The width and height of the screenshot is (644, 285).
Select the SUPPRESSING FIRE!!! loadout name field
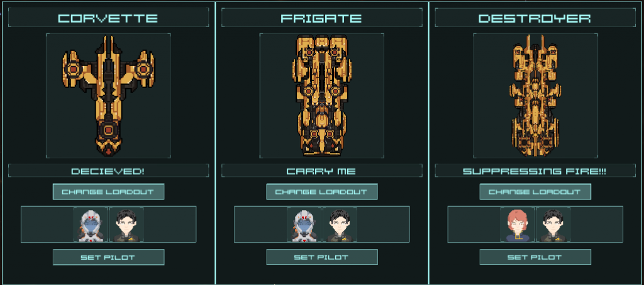(535, 171)
